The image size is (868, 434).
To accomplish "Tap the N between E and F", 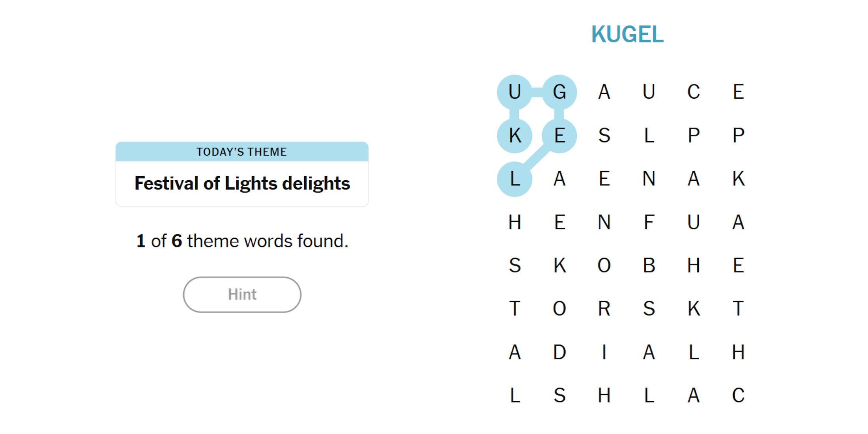I will (604, 222).
